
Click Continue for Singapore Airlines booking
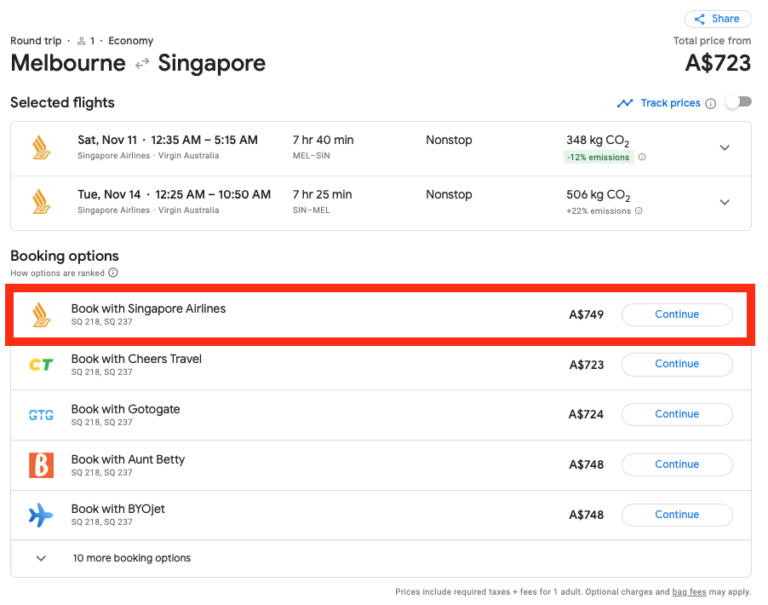point(677,315)
